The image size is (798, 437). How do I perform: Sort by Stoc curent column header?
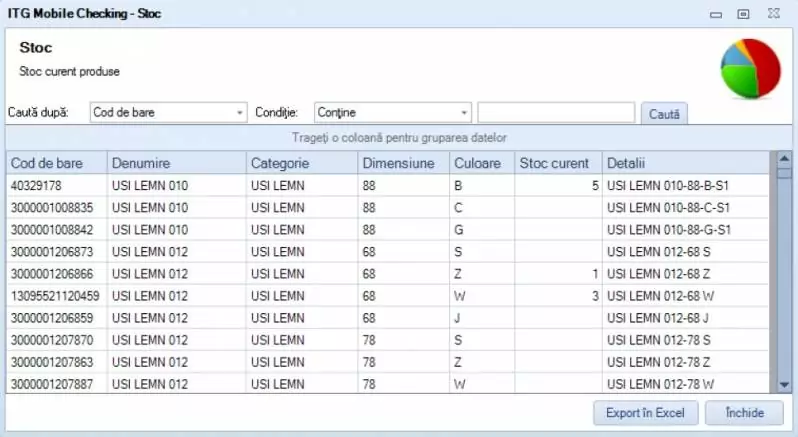click(x=558, y=163)
